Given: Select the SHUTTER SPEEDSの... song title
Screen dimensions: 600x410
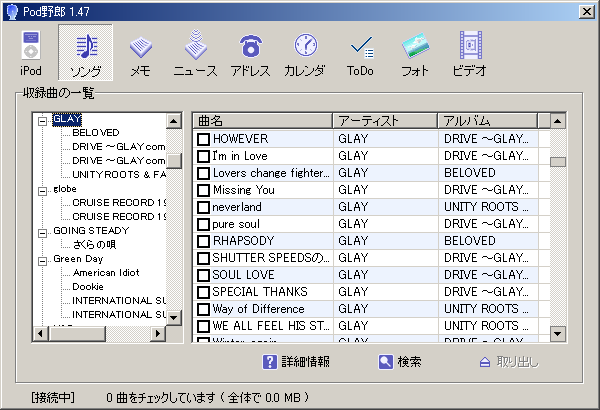Looking at the screenshot, I should pos(271,258).
